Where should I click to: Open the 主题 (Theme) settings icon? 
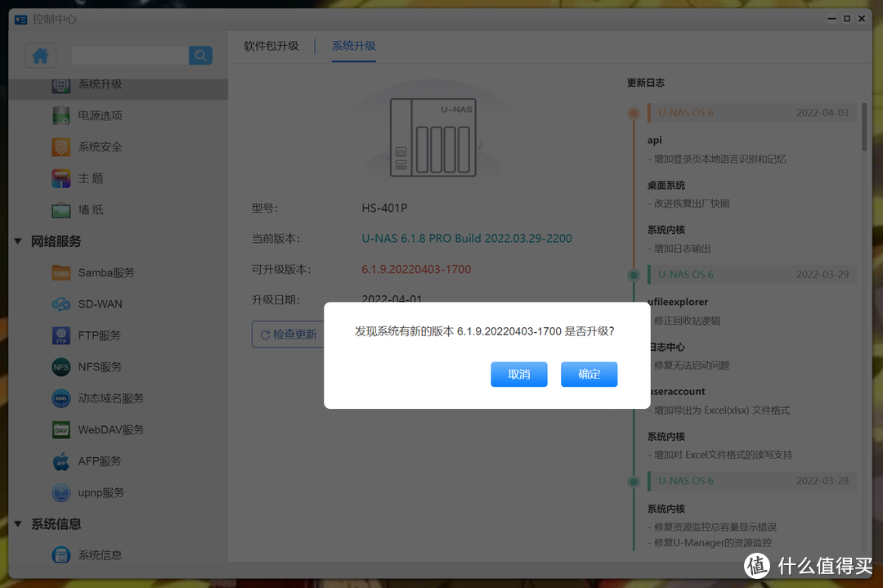click(61, 178)
